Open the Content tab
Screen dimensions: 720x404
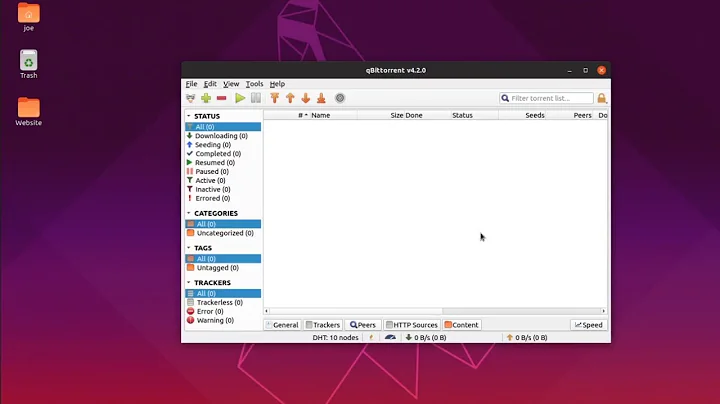(x=462, y=325)
